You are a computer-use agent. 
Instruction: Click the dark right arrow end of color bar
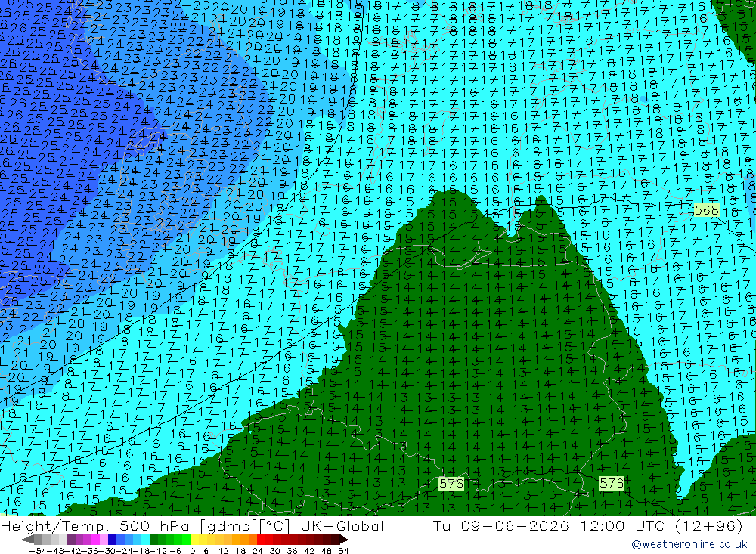pos(343,540)
